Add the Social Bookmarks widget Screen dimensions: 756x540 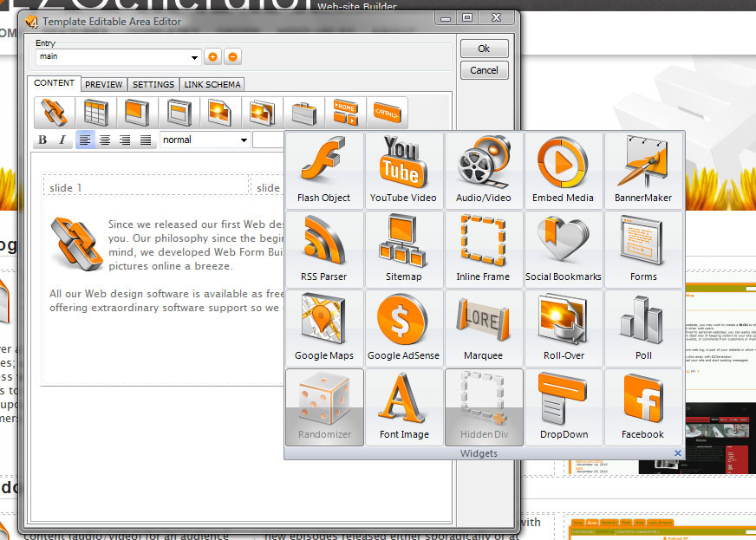(x=564, y=250)
